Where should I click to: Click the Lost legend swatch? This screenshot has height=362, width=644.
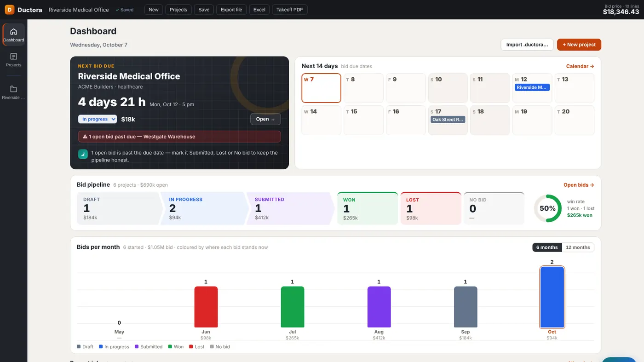[191, 346]
